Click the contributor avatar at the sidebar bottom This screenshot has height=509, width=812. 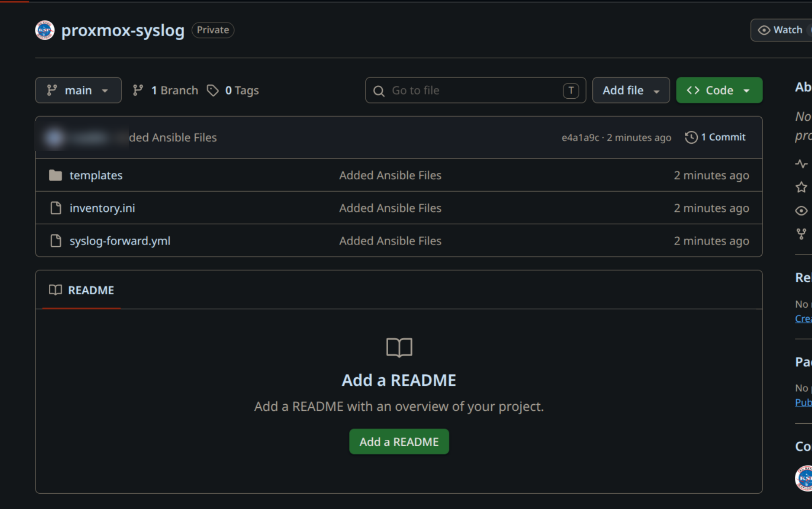[x=804, y=478]
